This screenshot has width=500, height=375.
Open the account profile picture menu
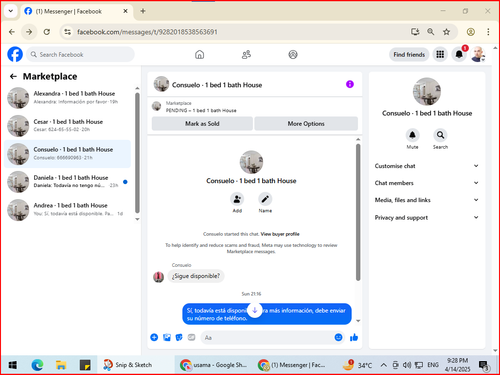(478, 54)
